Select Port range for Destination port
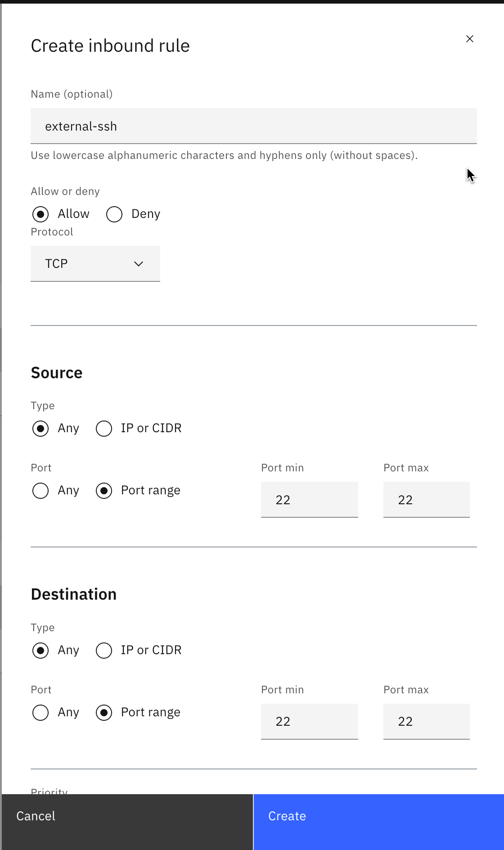 [x=104, y=713]
